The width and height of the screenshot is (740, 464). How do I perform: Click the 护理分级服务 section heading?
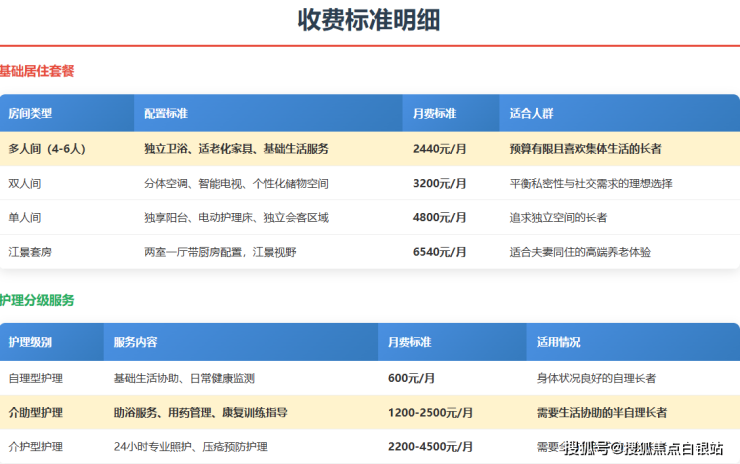(37, 300)
